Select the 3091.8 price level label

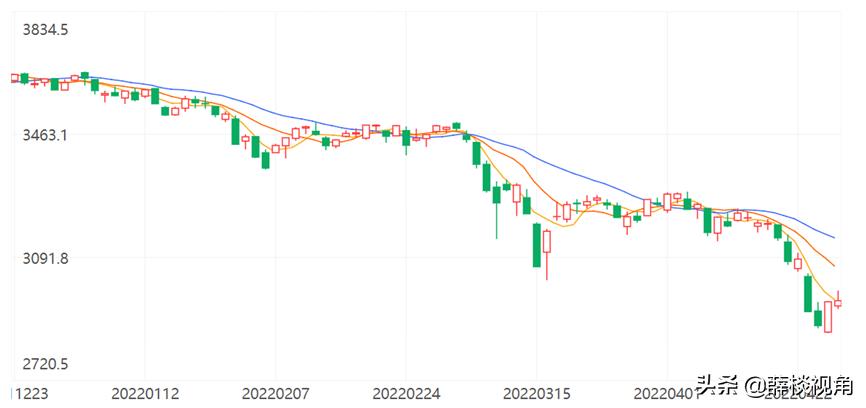45,258
